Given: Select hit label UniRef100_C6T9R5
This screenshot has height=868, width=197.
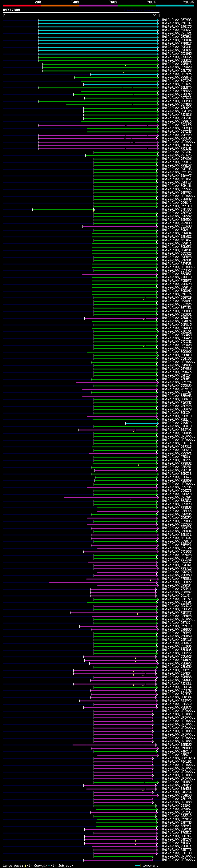Looking at the screenshot, I should point(177,74).
